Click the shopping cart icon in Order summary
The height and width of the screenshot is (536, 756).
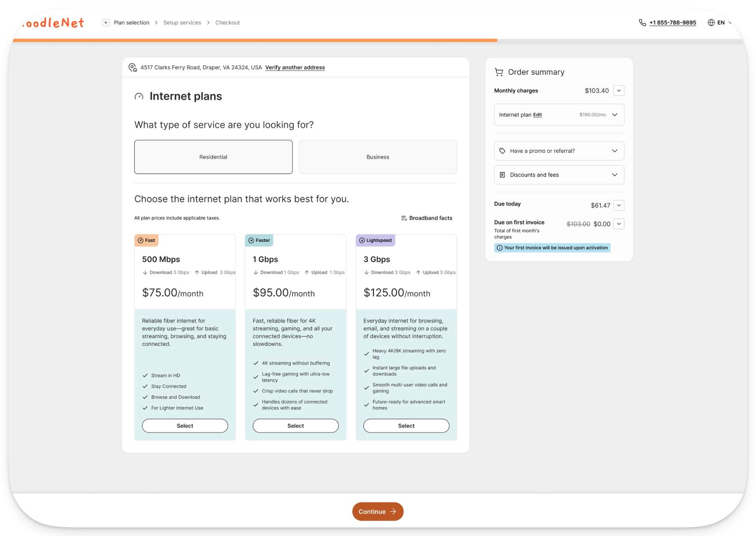click(x=499, y=72)
